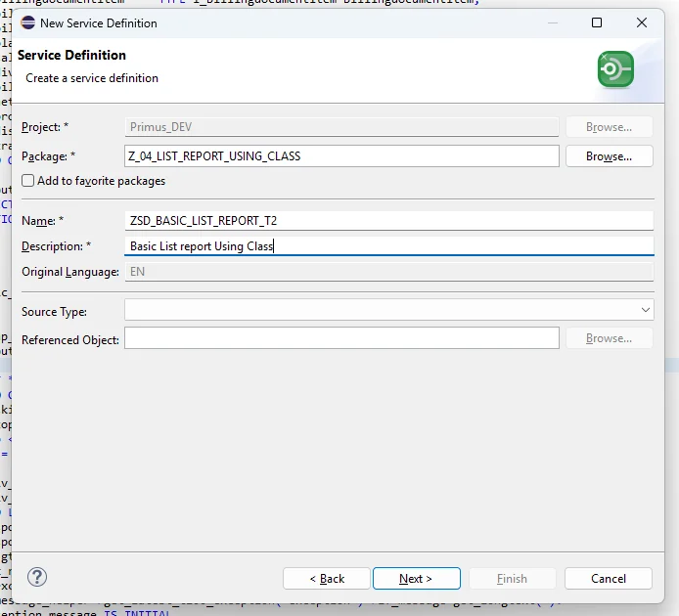Screen dimensions: 679x616
Task: Click Browse button next to Referenced Object
Action: coord(609,338)
